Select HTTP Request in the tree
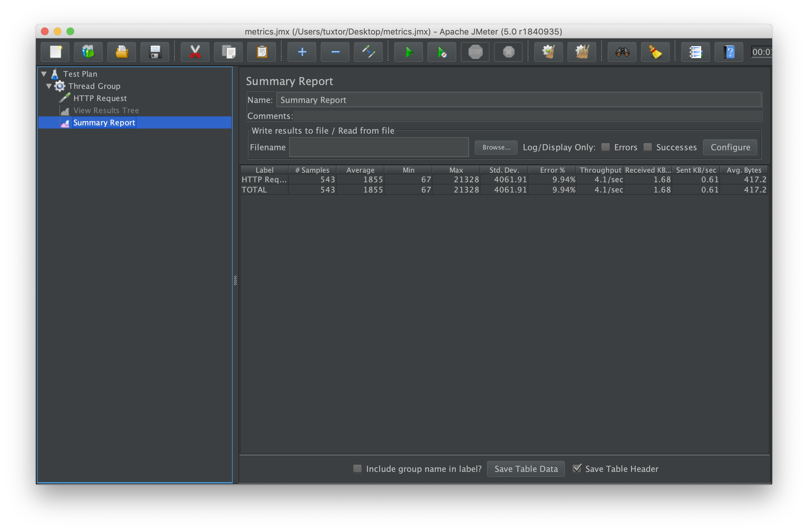This screenshot has height=532, width=808. click(100, 98)
